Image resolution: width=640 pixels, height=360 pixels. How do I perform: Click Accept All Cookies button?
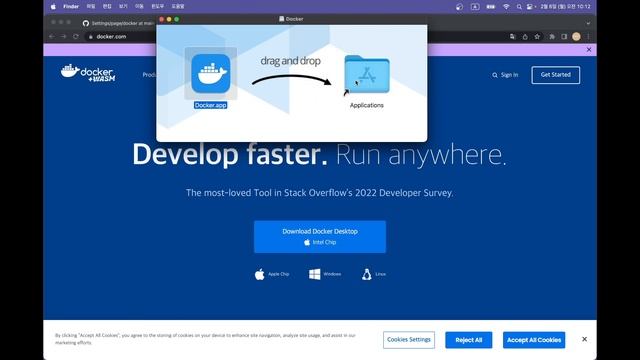534,340
